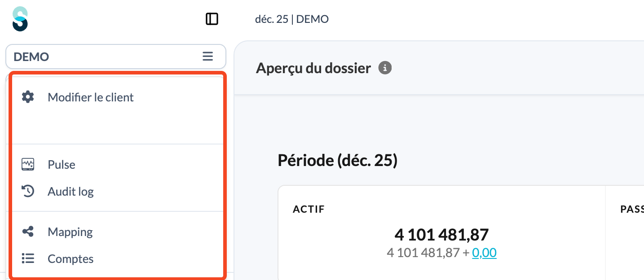
Task: Click the Période (déc. 25) heading
Action: [338, 160]
